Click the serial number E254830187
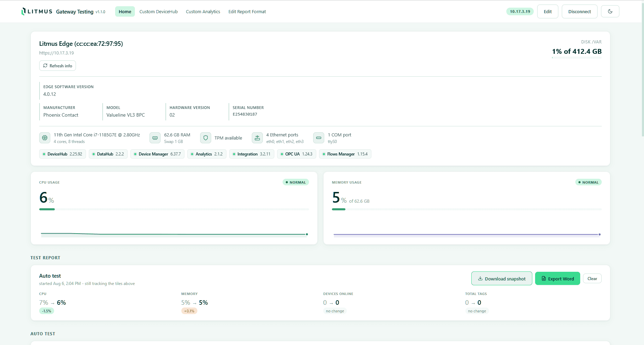Image resolution: width=644 pixels, height=345 pixels. pyautogui.click(x=245, y=114)
